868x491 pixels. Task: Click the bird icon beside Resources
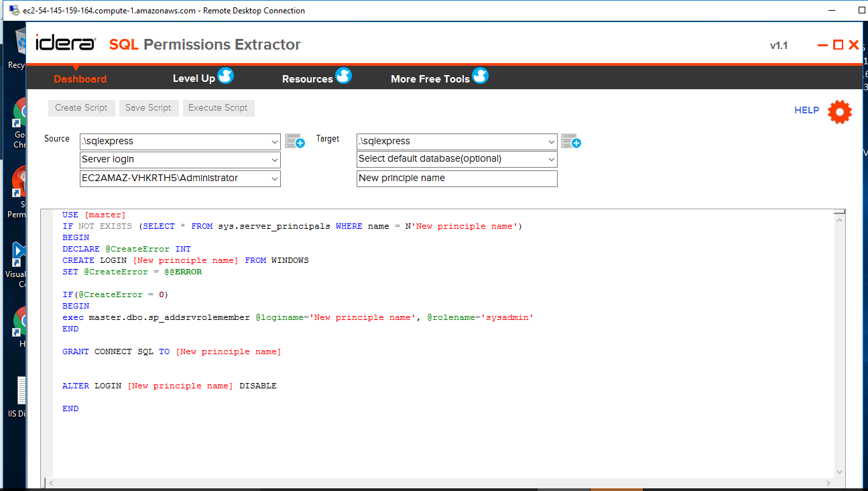click(x=343, y=76)
